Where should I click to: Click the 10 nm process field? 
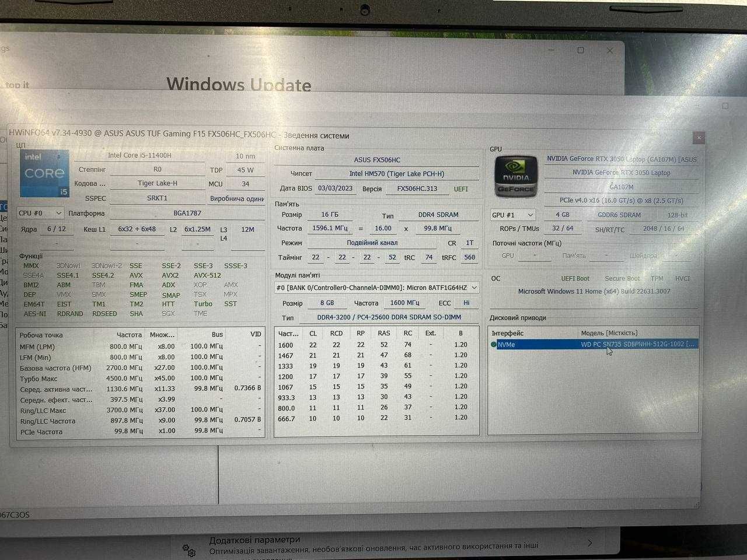(246, 156)
